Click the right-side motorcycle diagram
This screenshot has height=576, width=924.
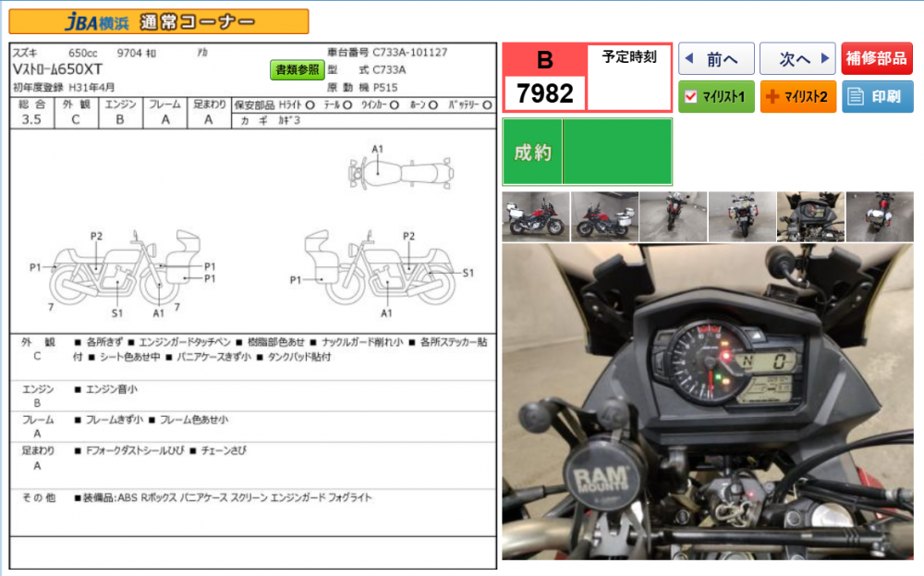(x=379, y=268)
